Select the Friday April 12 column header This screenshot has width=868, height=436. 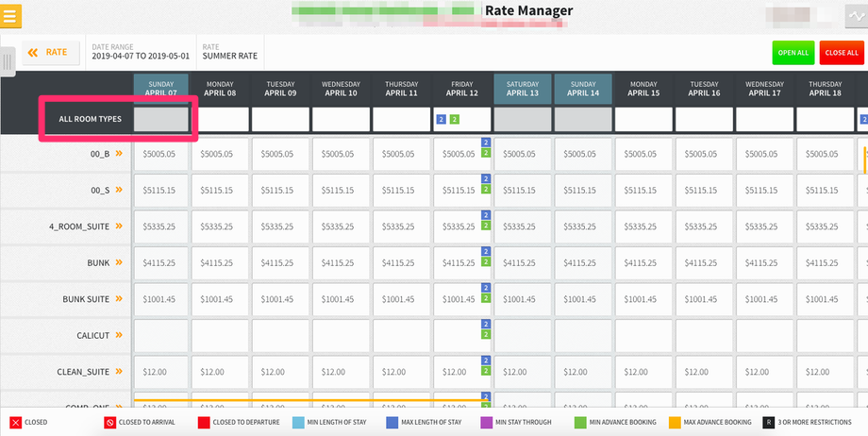(461, 89)
